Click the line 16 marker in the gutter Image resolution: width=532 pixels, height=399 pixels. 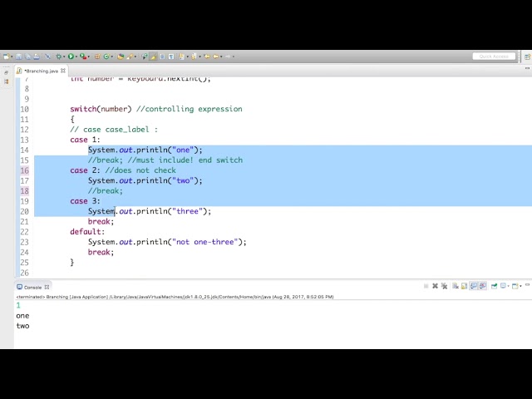(x=24, y=170)
